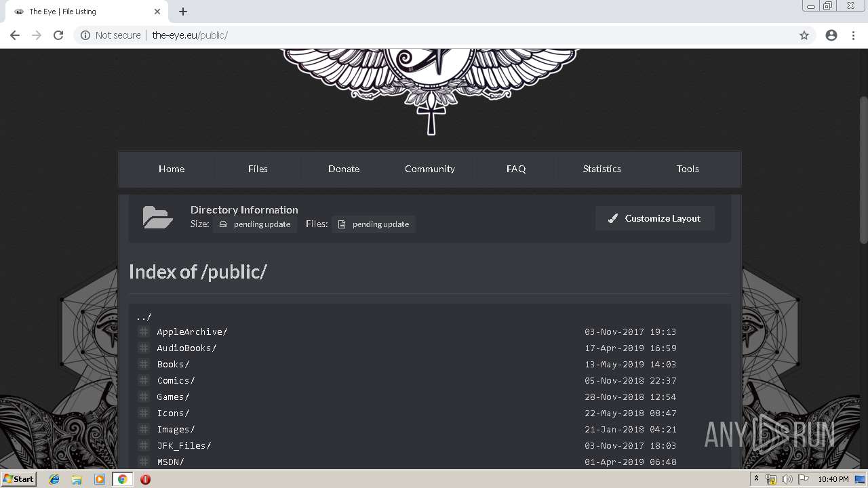Open the Files navigation item
Viewport: 868px width, 488px height.
258,169
